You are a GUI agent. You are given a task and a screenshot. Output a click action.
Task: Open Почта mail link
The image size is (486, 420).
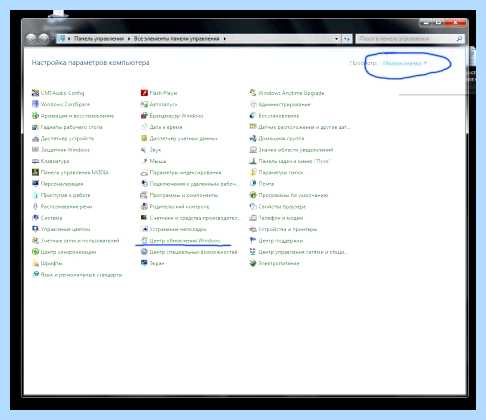coord(266,184)
